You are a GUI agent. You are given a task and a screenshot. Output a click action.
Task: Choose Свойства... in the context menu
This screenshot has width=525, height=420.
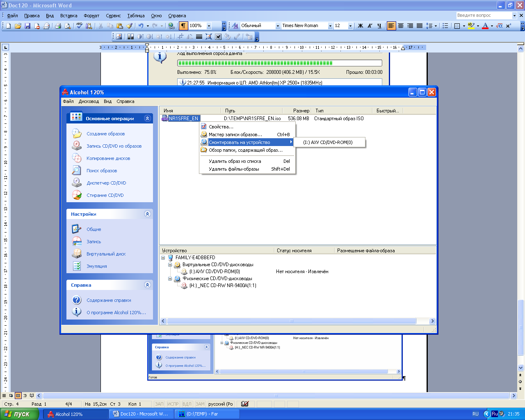[247, 127]
